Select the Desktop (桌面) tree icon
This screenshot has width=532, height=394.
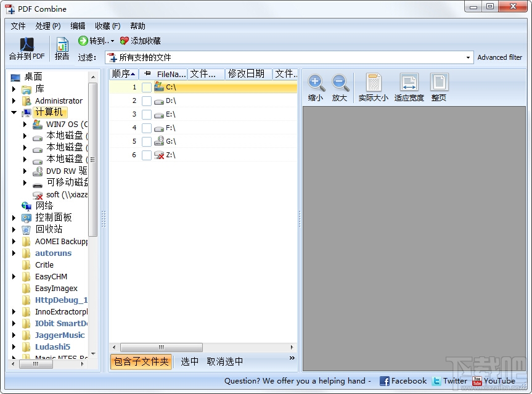pos(15,78)
